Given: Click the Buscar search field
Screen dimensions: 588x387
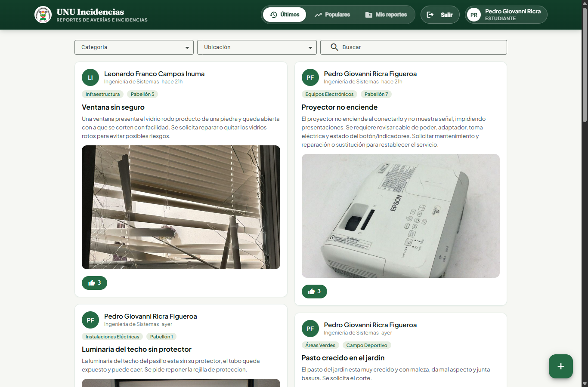Looking at the screenshot, I should tap(414, 47).
